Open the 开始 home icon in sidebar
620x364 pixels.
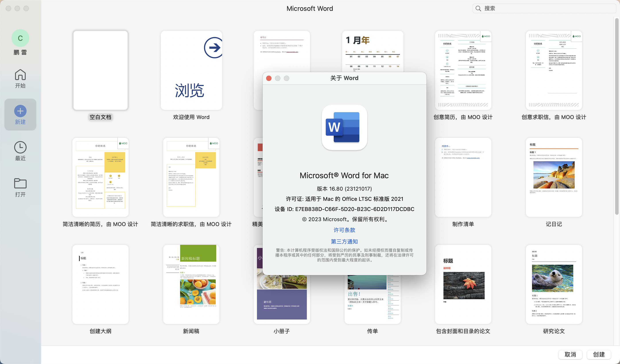pyautogui.click(x=20, y=75)
